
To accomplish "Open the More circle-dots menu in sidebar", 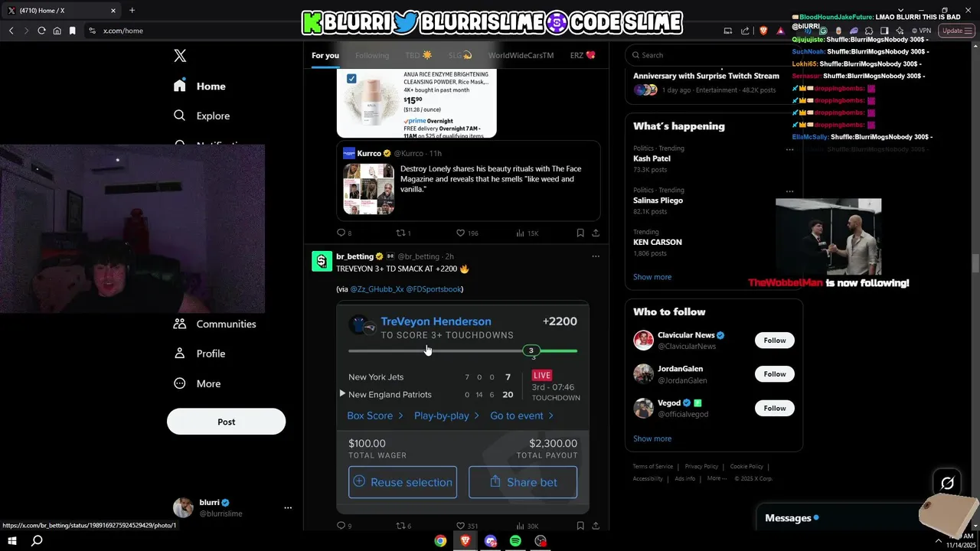I will point(180,383).
